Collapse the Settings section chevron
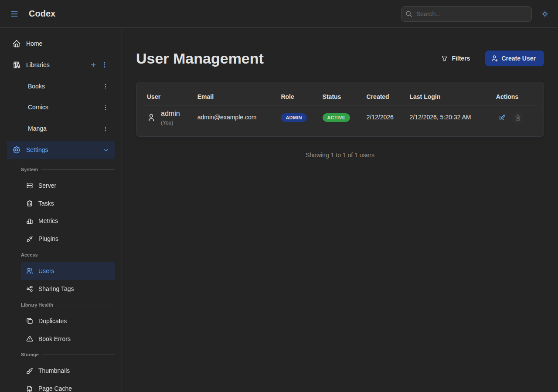The height and width of the screenshot is (392, 558). coord(106,150)
